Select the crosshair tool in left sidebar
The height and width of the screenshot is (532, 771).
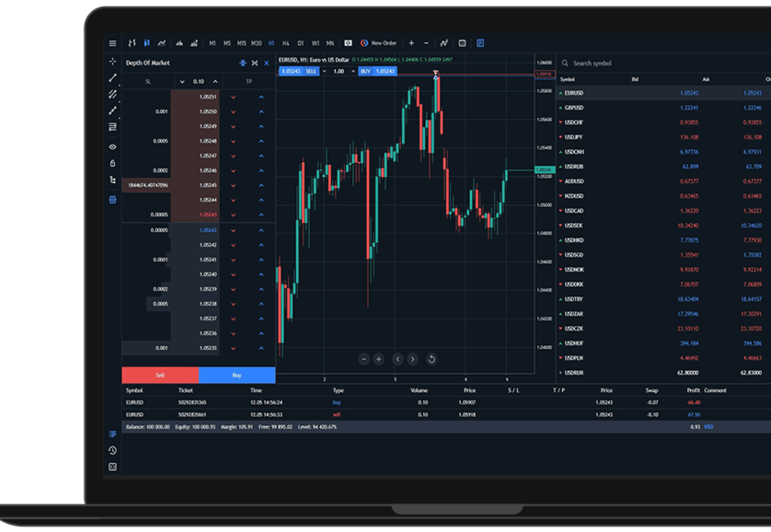pyautogui.click(x=112, y=61)
